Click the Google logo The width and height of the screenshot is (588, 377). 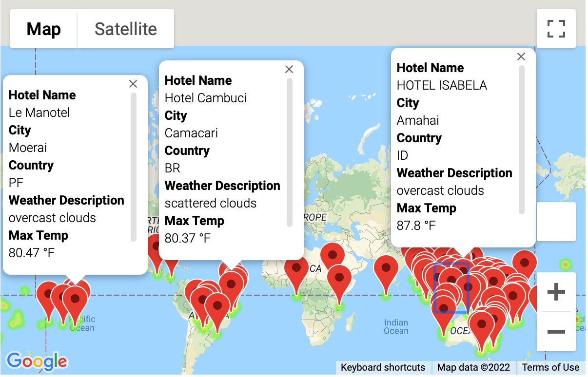point(36,361)
